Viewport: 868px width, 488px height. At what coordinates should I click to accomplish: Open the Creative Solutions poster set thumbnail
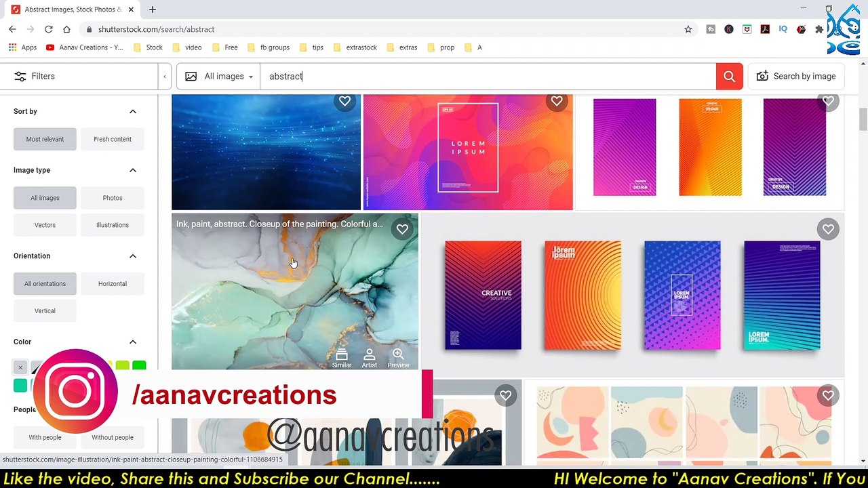(x=632, y=296)
